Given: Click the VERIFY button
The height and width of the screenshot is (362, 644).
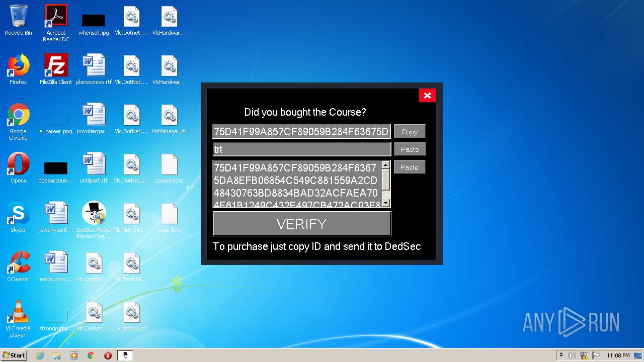Looking at the screenshot, I should point(302,224).
